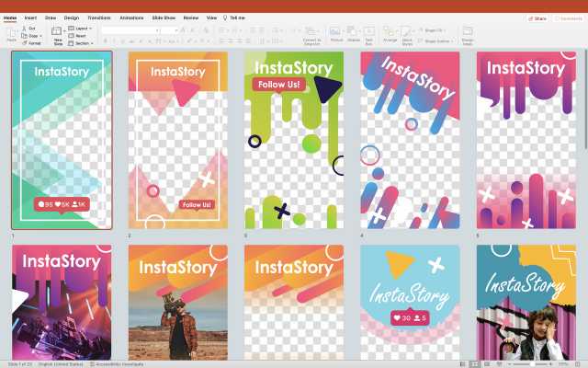Screen dimensions: 588x368
Task: Expand the Section dropdown
Action: pyautogui.click(x=82, y=43)
